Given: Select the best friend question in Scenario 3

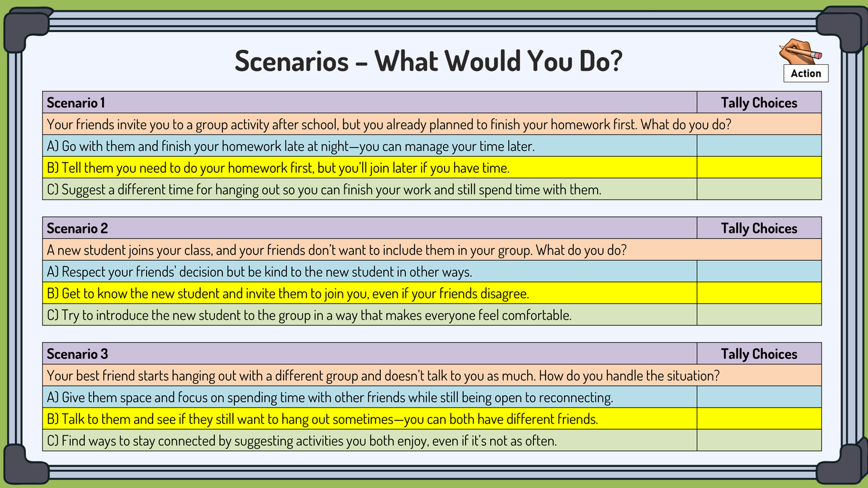Looking at the screenshot, I should pyautogui.click(x=383, y=376).
